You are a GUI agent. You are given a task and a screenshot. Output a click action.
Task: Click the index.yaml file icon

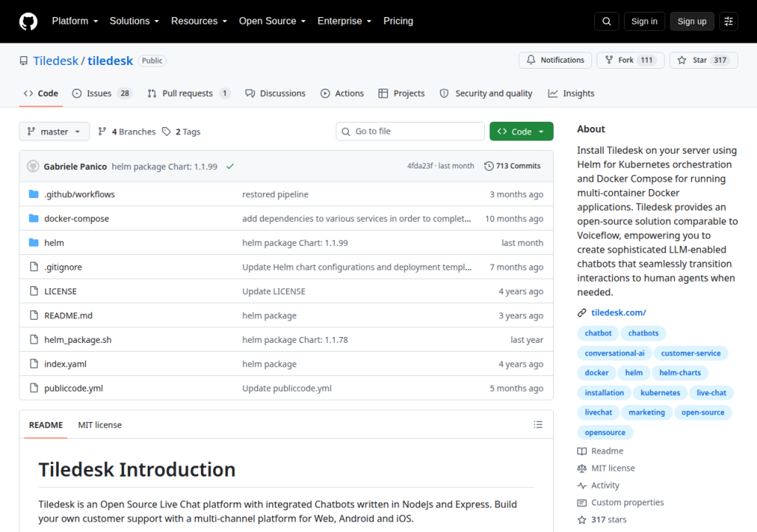coord(34,364)
